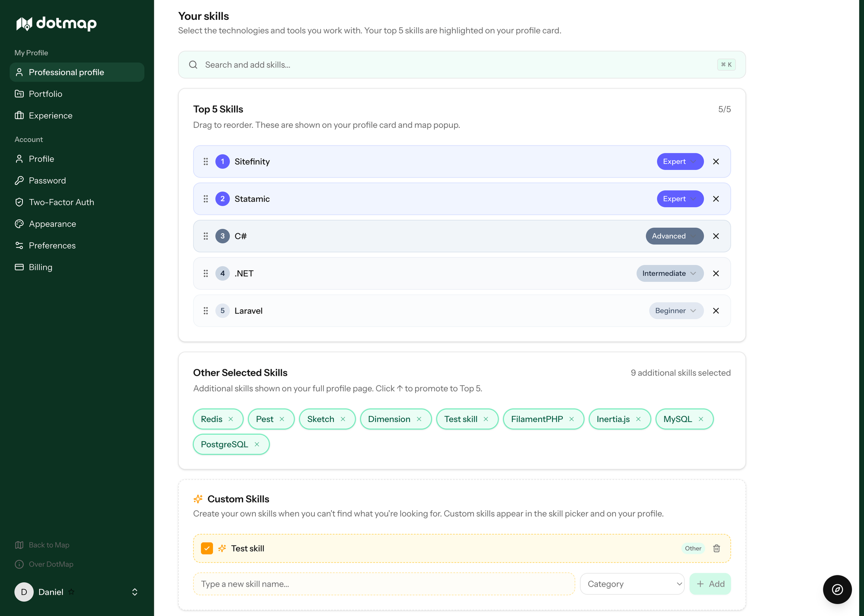Image resolution: width=864 pixels, height=616 pixels.
Task: Open the Category select box
Action: [632, 584]
